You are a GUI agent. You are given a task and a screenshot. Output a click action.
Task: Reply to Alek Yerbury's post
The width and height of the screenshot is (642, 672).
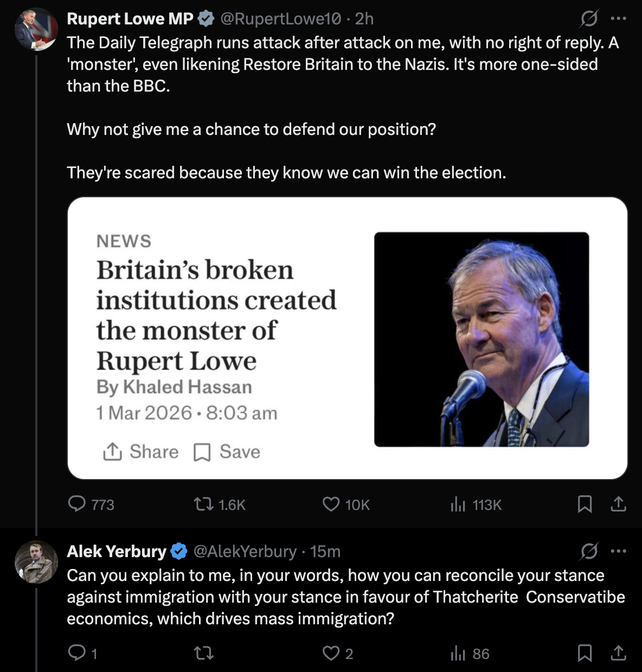[77, 654]
